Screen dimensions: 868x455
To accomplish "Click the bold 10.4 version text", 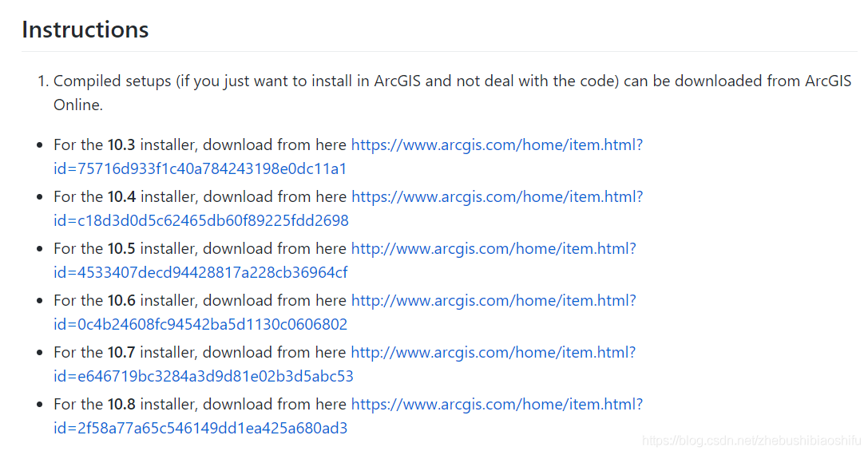I will click(x=121, y=197).
